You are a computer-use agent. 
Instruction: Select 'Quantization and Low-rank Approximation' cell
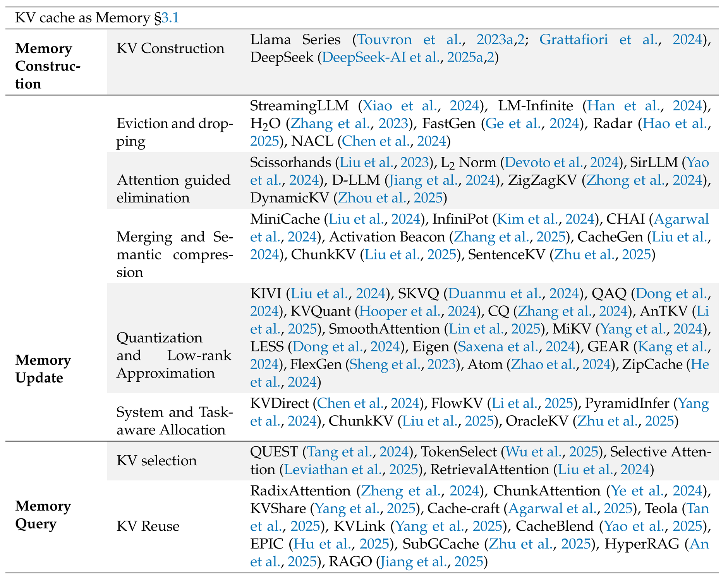tap(174, 355)
